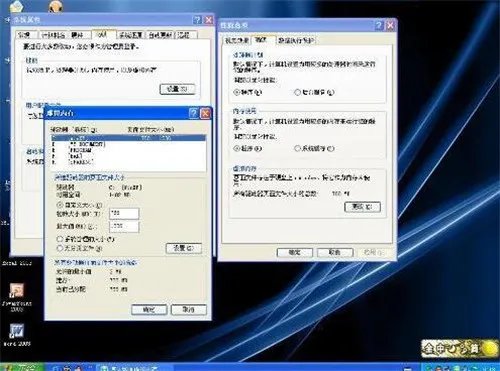Click help question mark in Virtual Memory dialog

coord(194,113)
